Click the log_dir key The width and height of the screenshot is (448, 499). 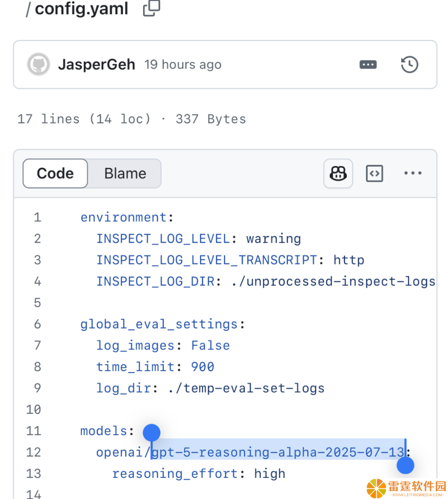click(x=124, y=388)
